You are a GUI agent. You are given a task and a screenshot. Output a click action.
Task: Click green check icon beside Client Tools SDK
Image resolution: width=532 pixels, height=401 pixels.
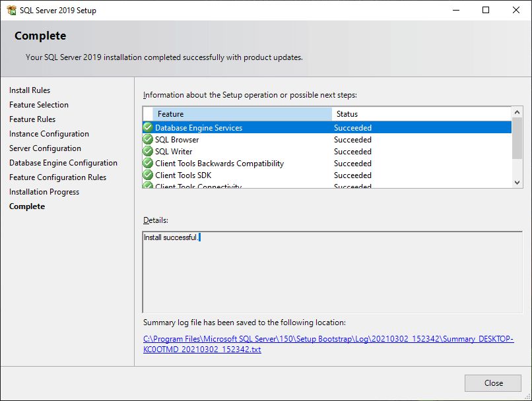pyautogui.click(x=148, y=175)
